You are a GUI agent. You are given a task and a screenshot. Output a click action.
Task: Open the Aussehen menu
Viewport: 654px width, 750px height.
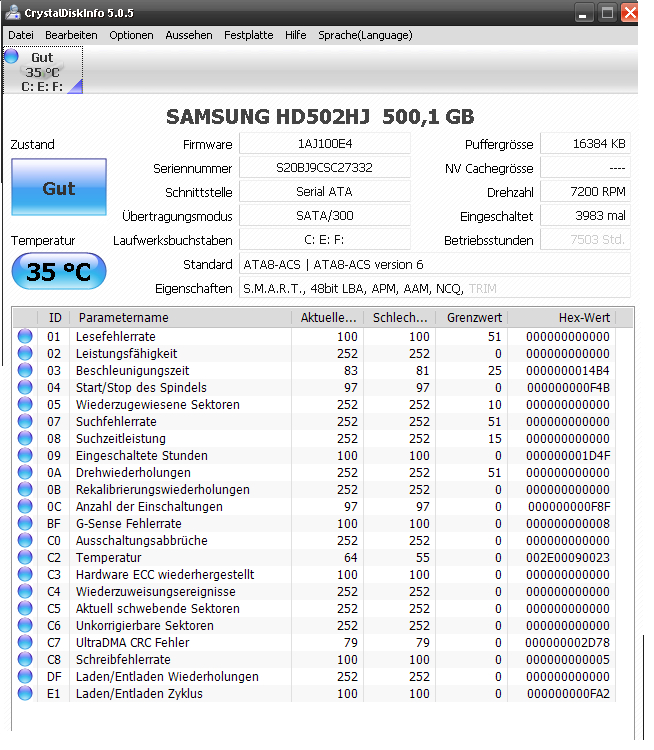click(x=188, y=35)
